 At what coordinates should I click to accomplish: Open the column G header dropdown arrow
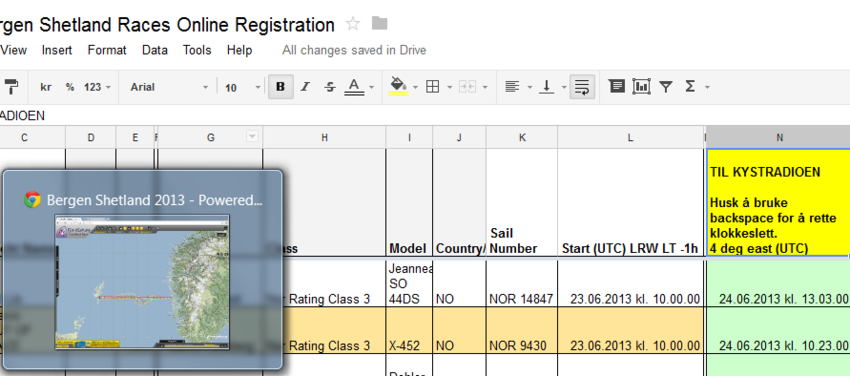click(252, 136)
